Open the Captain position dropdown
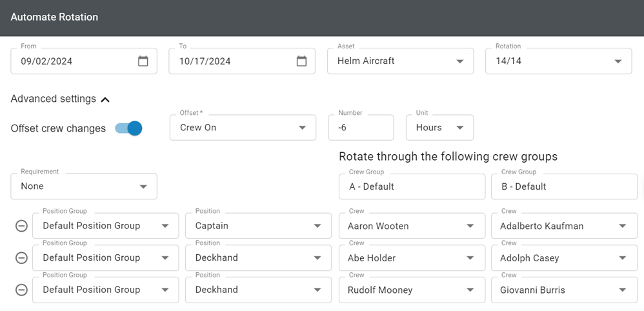This screenshot has width=644, height=311. (x=258, y=226)
